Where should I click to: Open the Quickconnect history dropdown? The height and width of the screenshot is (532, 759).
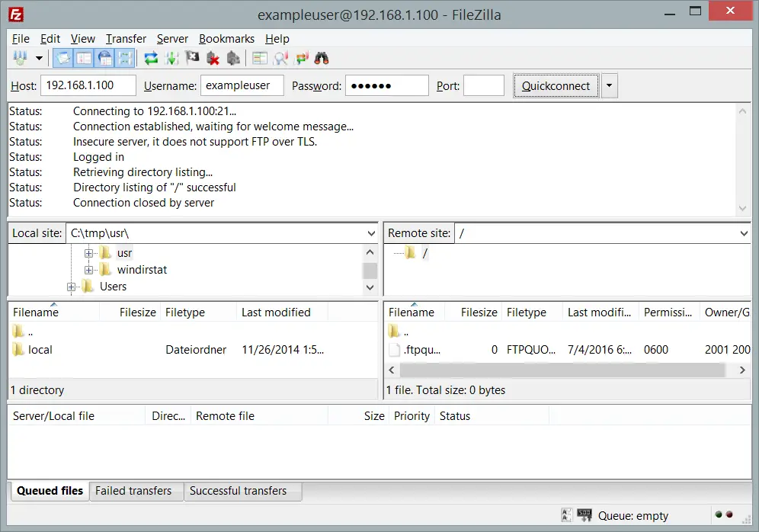coord(610,85)
